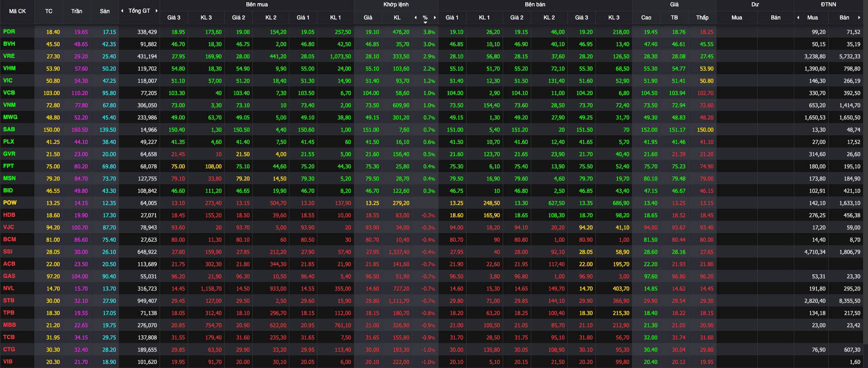
Task: Open the GAS stock symbol
Action: pyautogui.click(x=9, y=276)
